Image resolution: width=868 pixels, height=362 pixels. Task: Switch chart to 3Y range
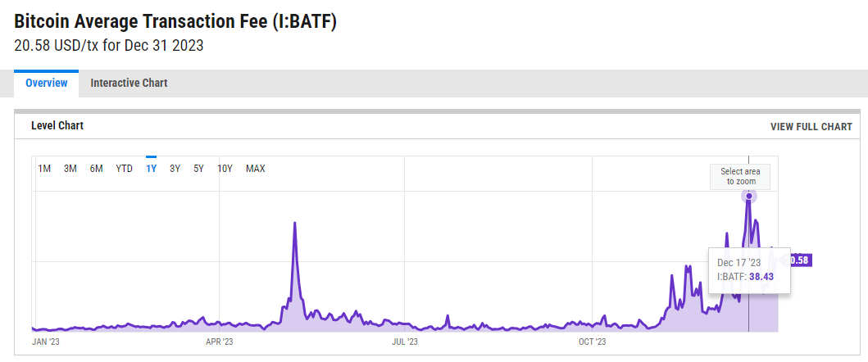[175, 169]
